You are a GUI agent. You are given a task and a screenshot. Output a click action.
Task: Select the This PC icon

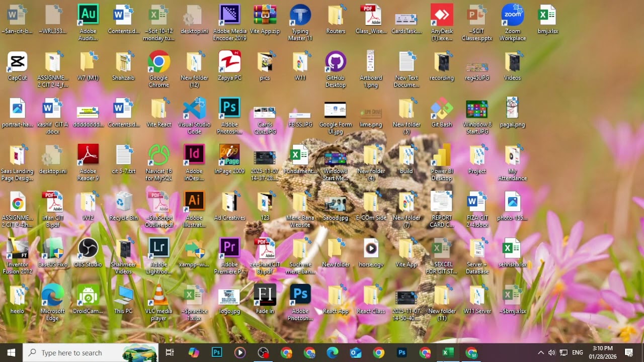pyautogui.click(x=123, y=300)
